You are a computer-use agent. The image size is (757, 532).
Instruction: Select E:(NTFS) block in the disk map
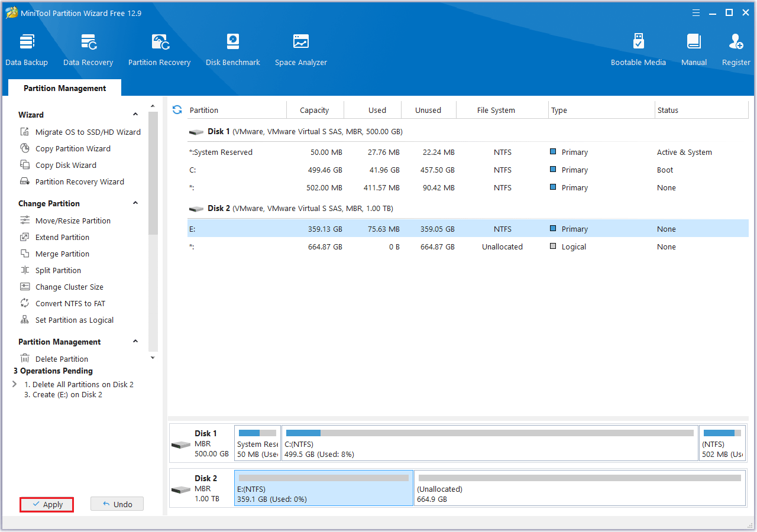(x=323, y=488)
